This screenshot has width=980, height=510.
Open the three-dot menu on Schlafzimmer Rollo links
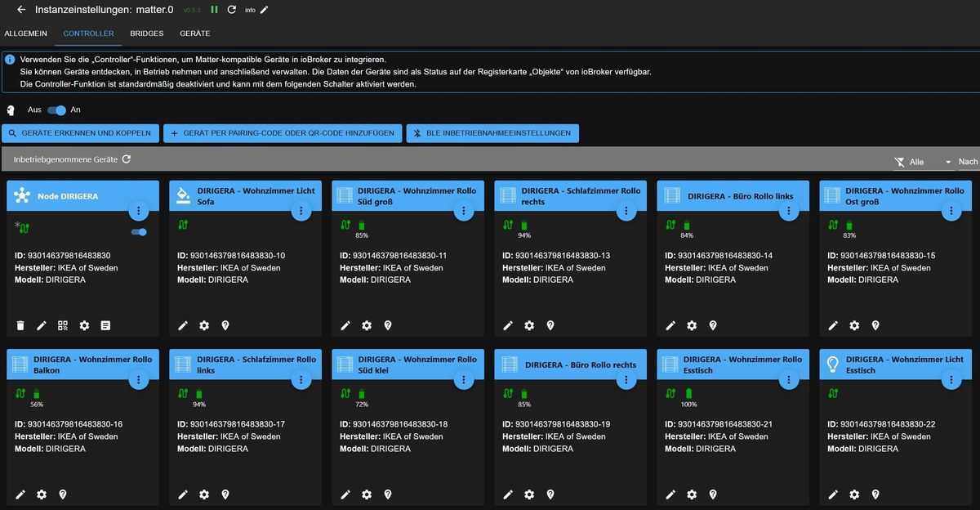click(x=301, y=380)
